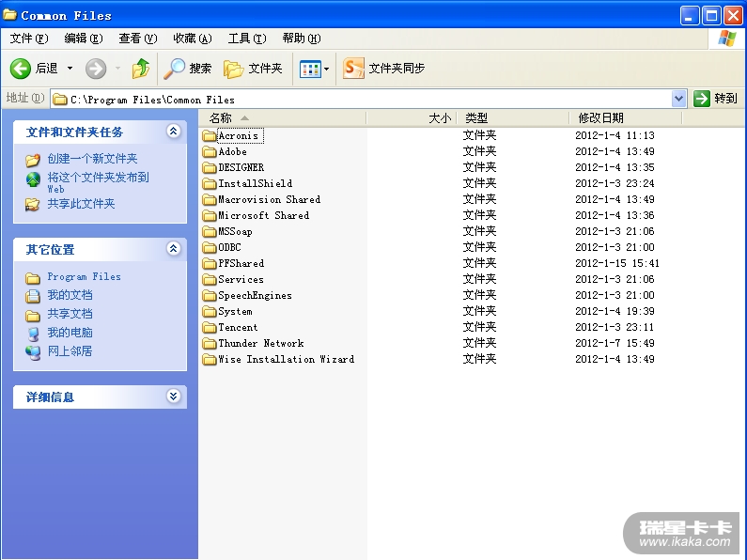Select the Services folder icon

[x=210, y=279]
